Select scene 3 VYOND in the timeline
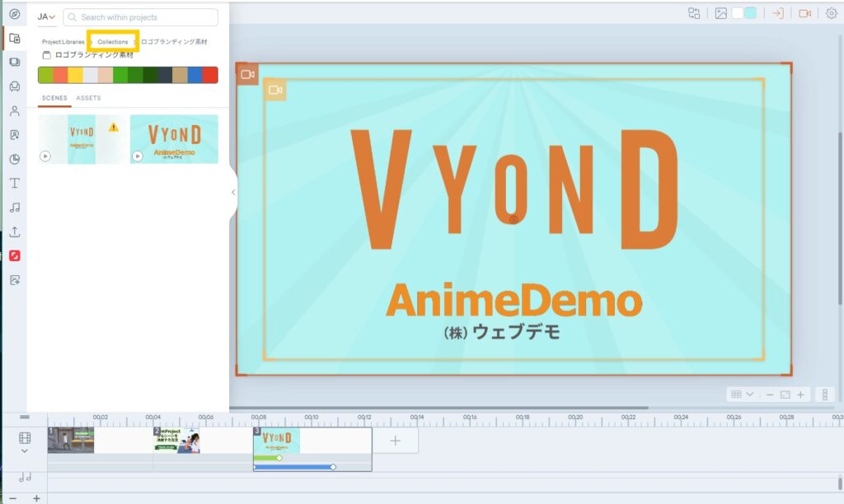The height and width of the screenshot is (504, 844). [x=312, y=441]
